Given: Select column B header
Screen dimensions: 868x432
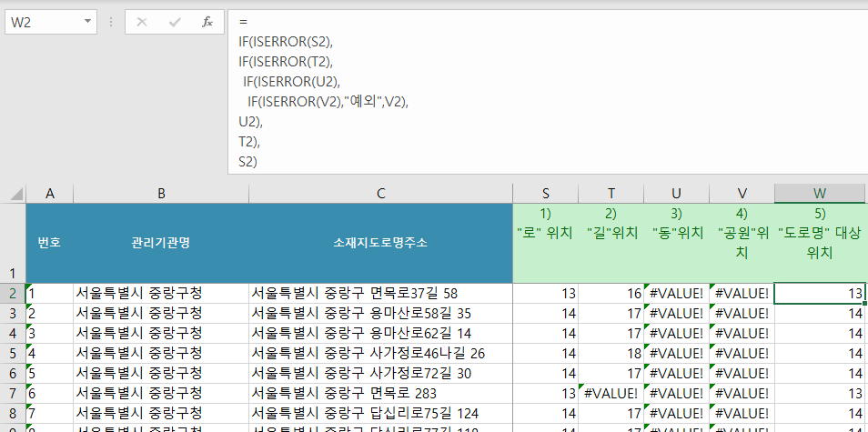Looking at the screenshot, I should pyautogui.click(x=160, y=193).
